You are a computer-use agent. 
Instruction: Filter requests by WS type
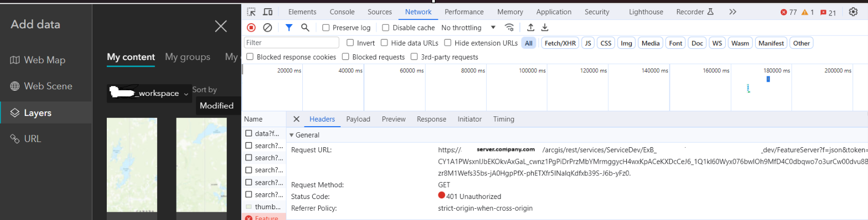pos(717,43)
